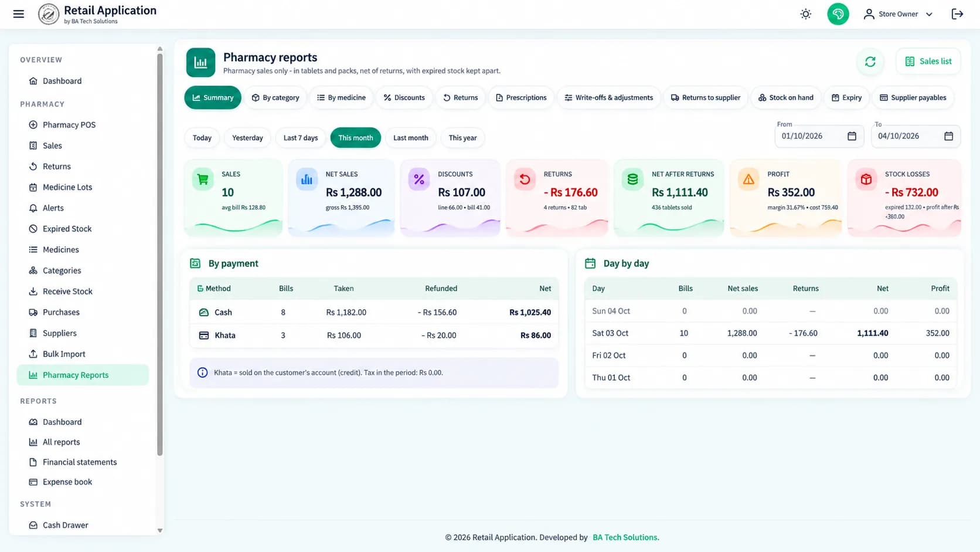Select the Summary tab
980x552 pixels.
[213, 97]
